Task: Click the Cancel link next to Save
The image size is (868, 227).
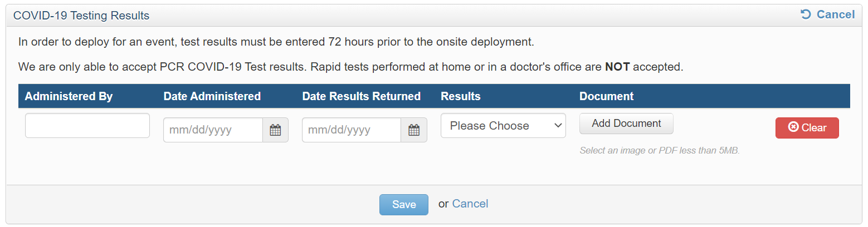Action: click(470, 204)
